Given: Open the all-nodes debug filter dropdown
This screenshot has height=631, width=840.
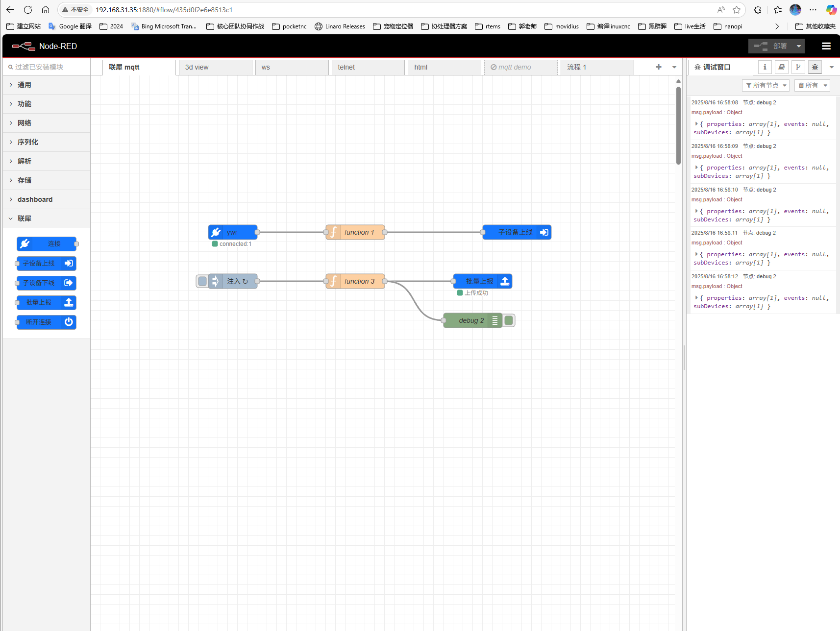Looking at the screenshot, I should tap(766, 85).
